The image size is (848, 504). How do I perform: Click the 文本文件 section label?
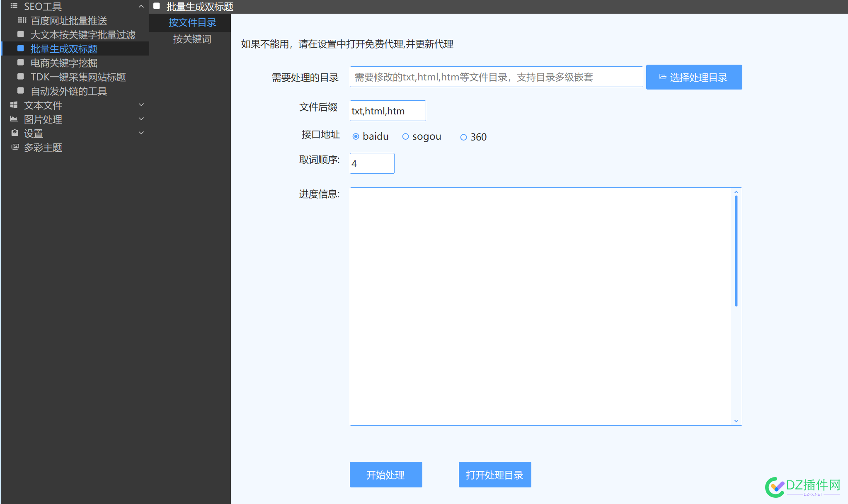point(43,105)
